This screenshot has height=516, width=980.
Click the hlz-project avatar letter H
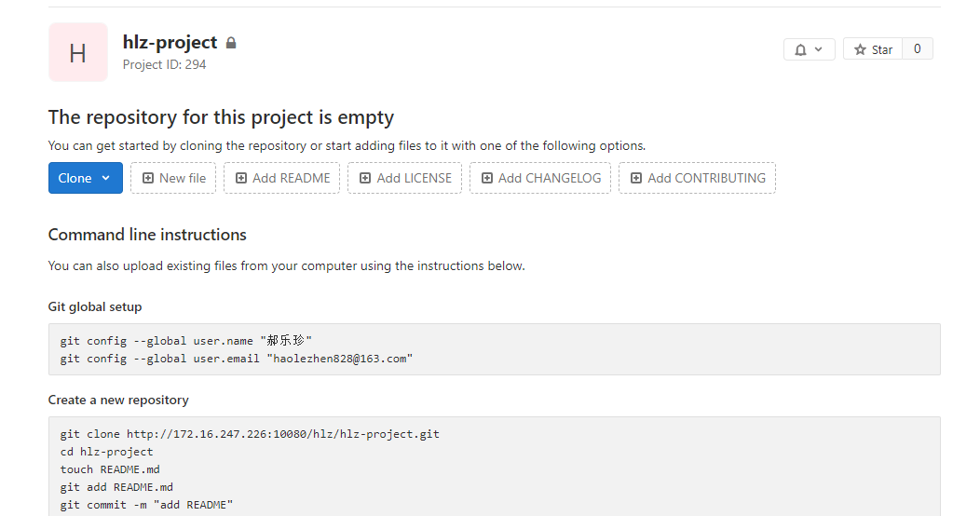[x=77, y=52]
